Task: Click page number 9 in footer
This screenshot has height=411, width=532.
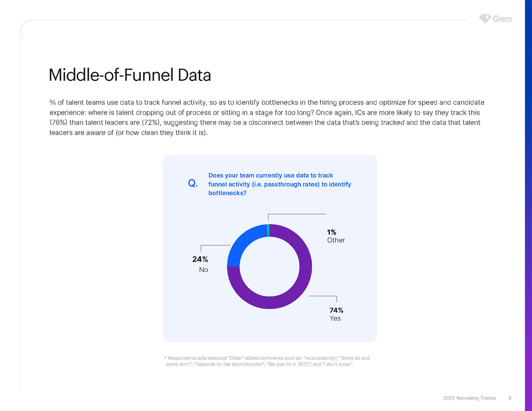Action: [x=510, y=398]
